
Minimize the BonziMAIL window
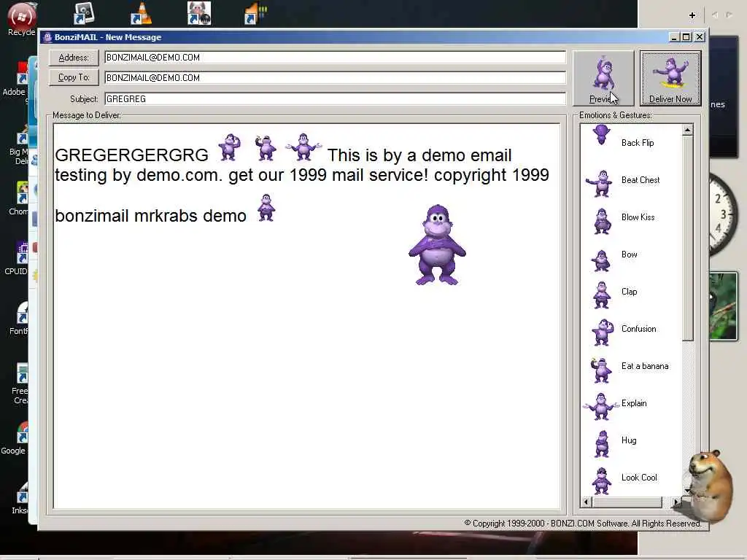point(675,36)
